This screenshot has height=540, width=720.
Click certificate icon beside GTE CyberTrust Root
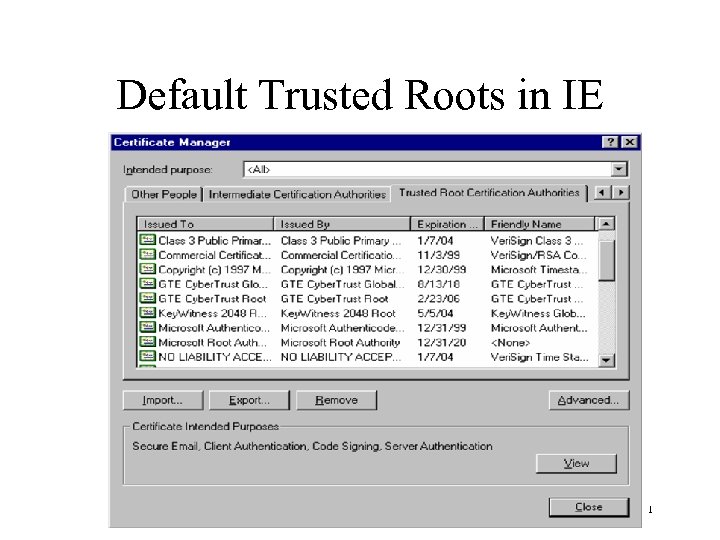pyautogui.click(x=147, y=298)
